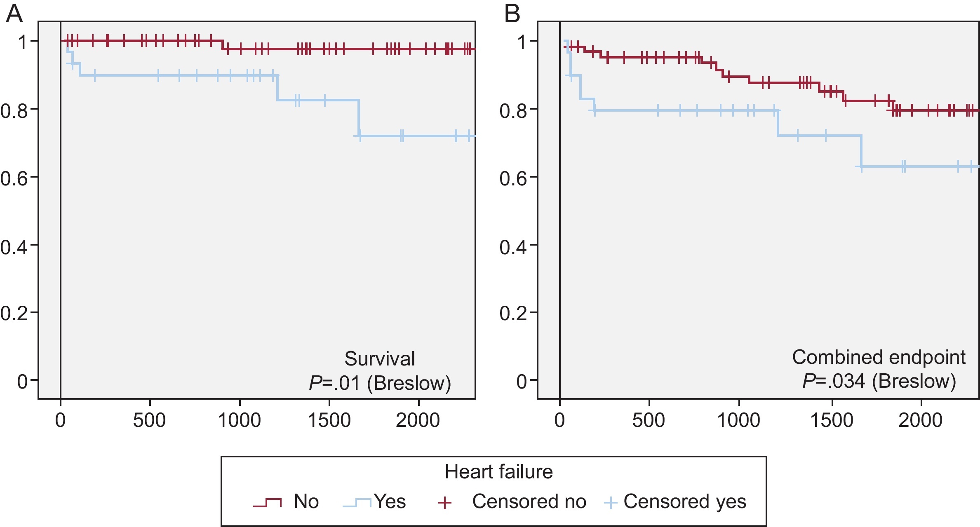
Task: Click the 'Censored no' legend text
Action: tap(529, 501)
